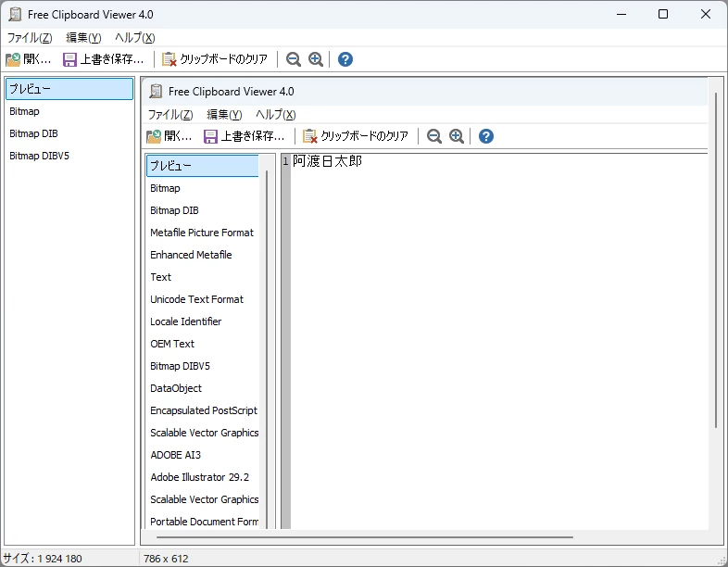728x567 pixels.
Task: Select プレビュー in the outer format list
Action: pyautogui.click(x=69, y=89)
